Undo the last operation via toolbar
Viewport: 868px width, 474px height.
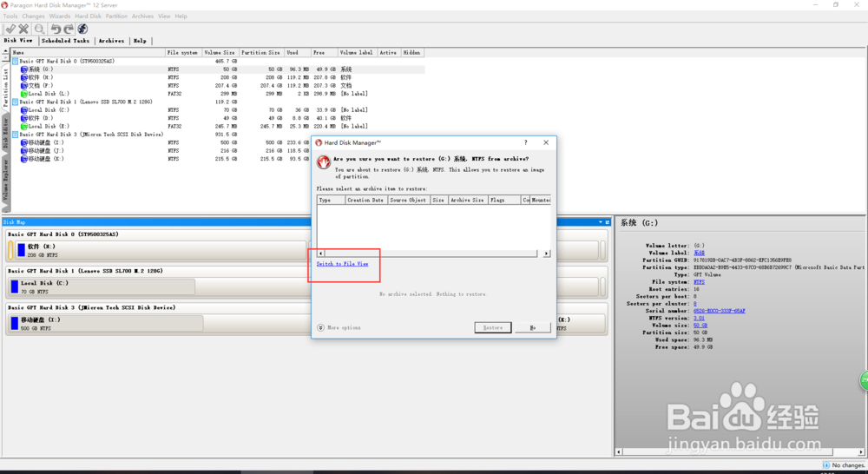pyautogui.click(x=56, y=29)
